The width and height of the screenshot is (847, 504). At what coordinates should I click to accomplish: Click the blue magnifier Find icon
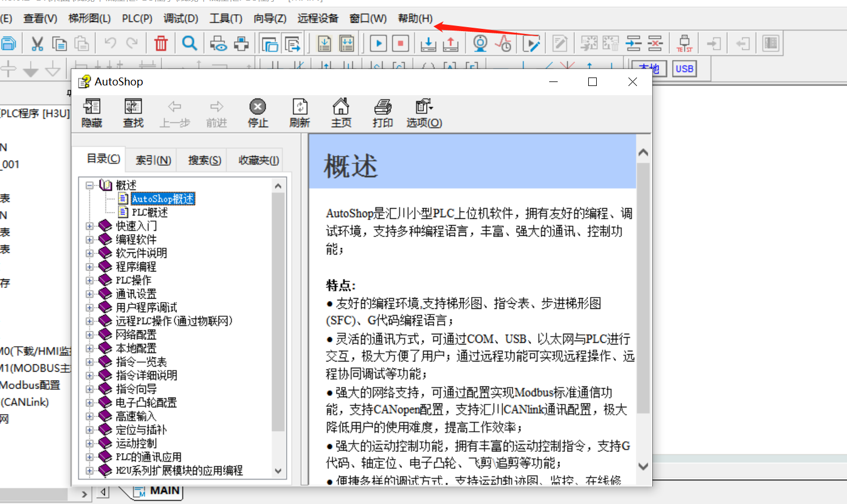click(190, 43)
